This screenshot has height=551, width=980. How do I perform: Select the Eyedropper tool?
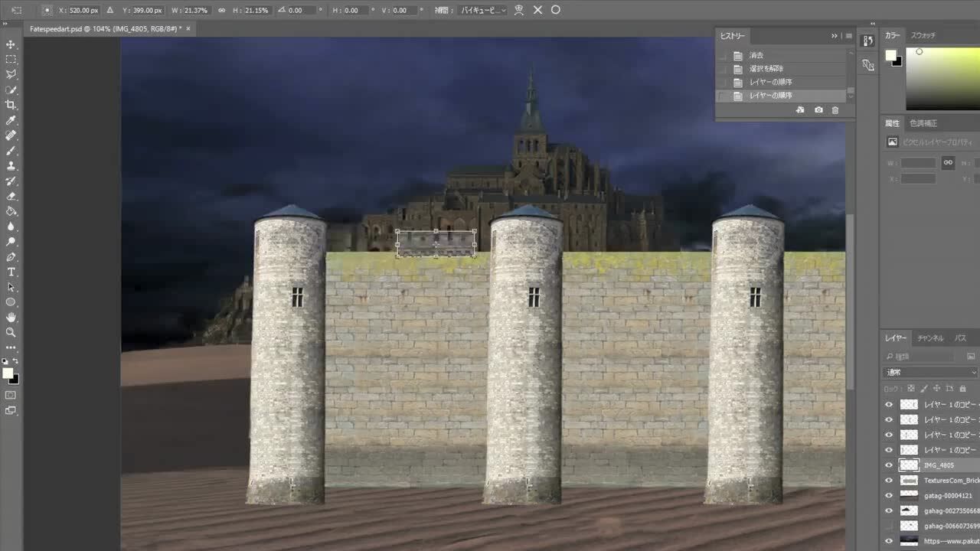tap(11, 120)
